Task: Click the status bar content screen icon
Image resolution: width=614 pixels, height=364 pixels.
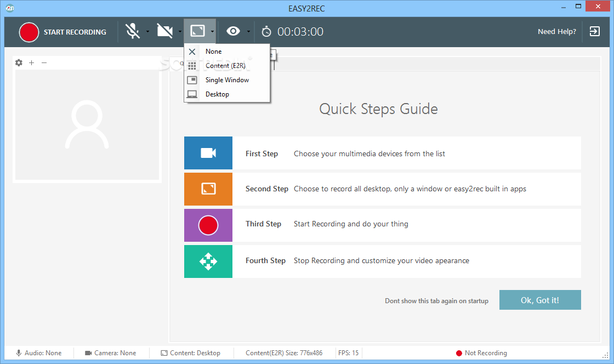Action: [x=164, y=353]
